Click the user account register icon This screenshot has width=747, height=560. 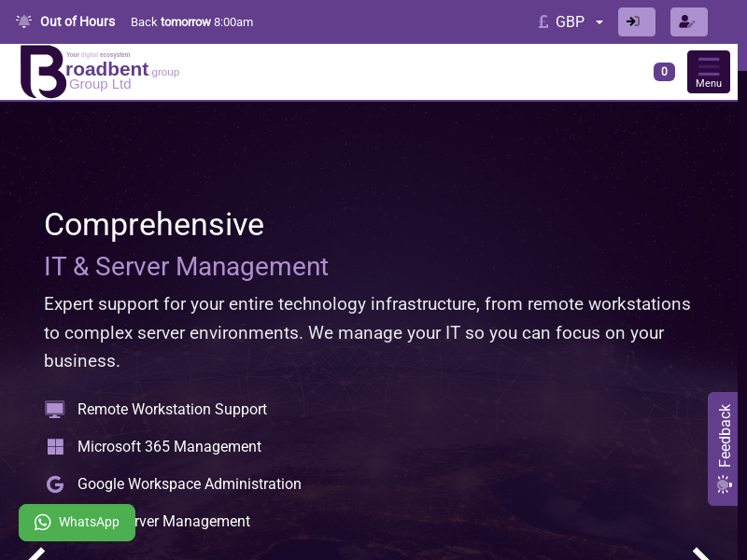(688, 21)
